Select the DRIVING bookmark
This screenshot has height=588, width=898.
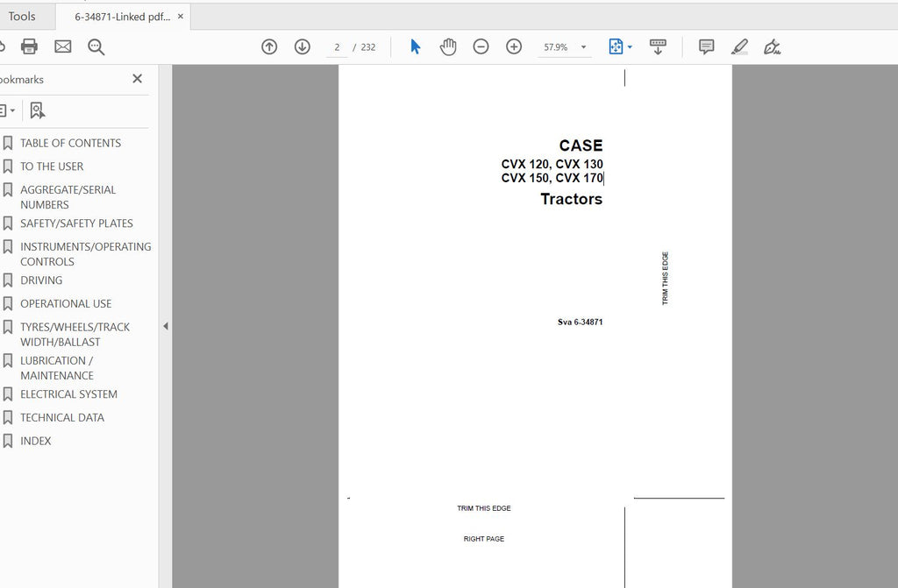tap(41, 280)
